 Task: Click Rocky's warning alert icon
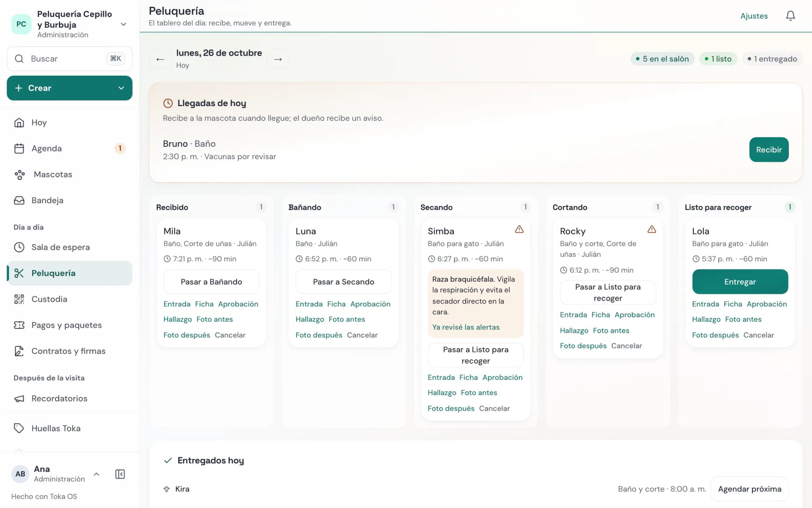coord(651,230)
